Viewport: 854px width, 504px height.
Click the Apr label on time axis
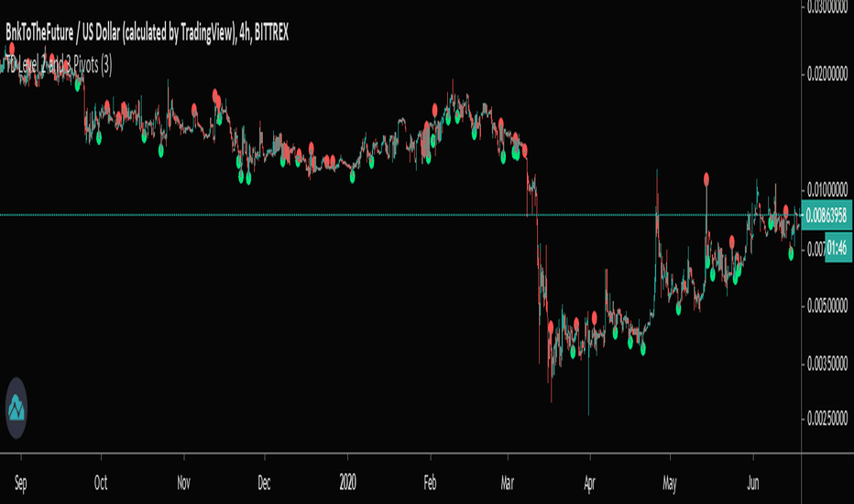[589, 483]
